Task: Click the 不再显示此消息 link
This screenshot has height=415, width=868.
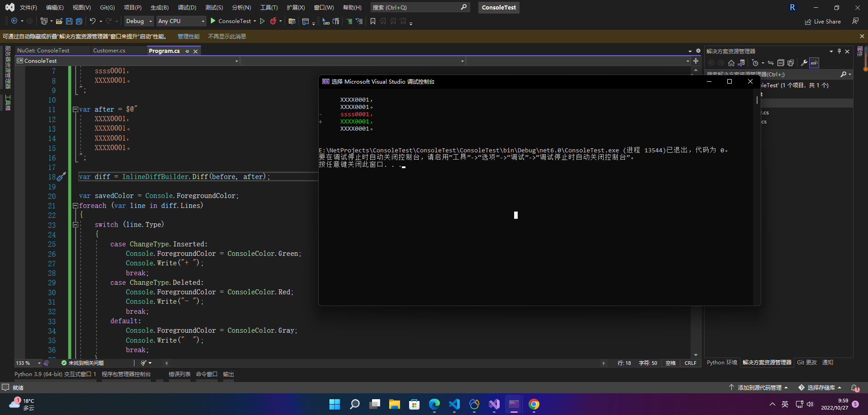Action: click(x=227, y=37)
